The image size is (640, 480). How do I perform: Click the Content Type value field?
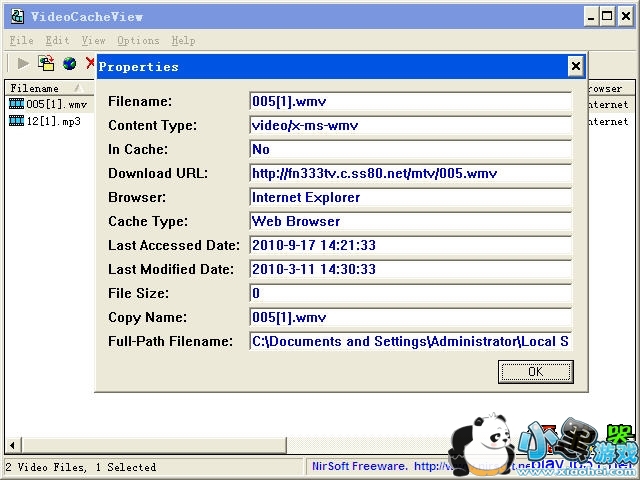click(x=410, y=125)
